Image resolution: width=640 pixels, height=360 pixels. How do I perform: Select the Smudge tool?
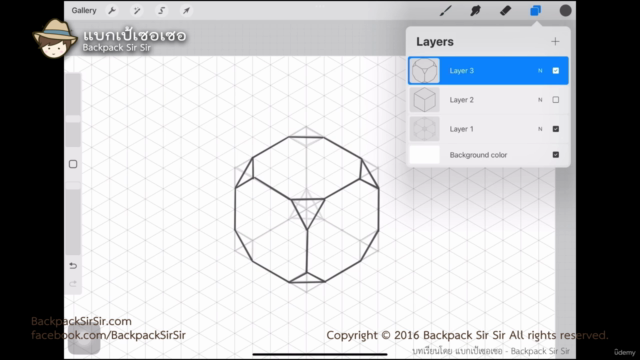(475, 11)
